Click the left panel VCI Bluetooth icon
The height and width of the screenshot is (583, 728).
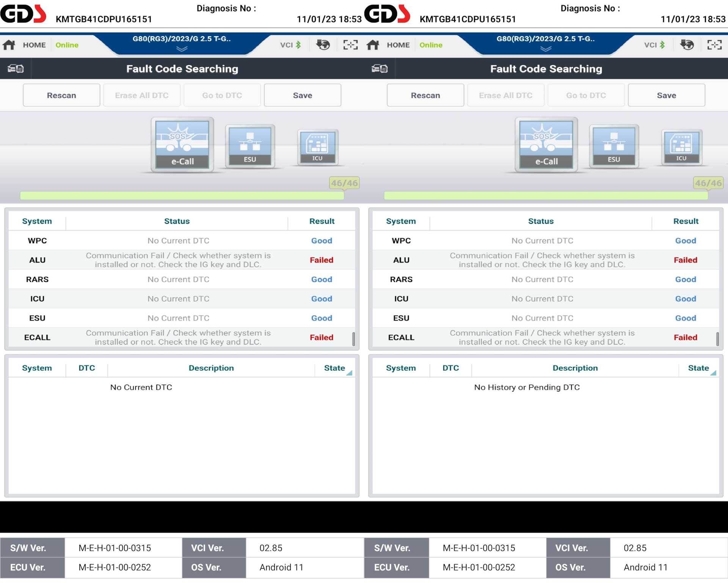point(298,45)
